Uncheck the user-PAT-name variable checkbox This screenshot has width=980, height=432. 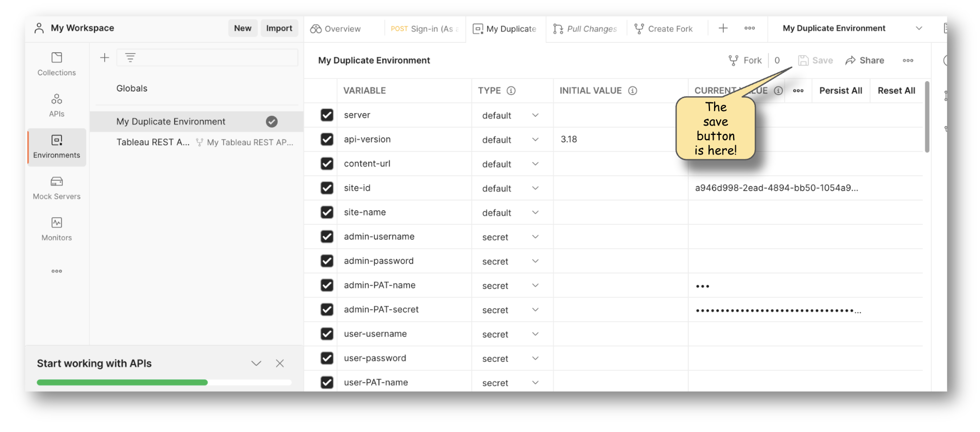tap(327, 382)
